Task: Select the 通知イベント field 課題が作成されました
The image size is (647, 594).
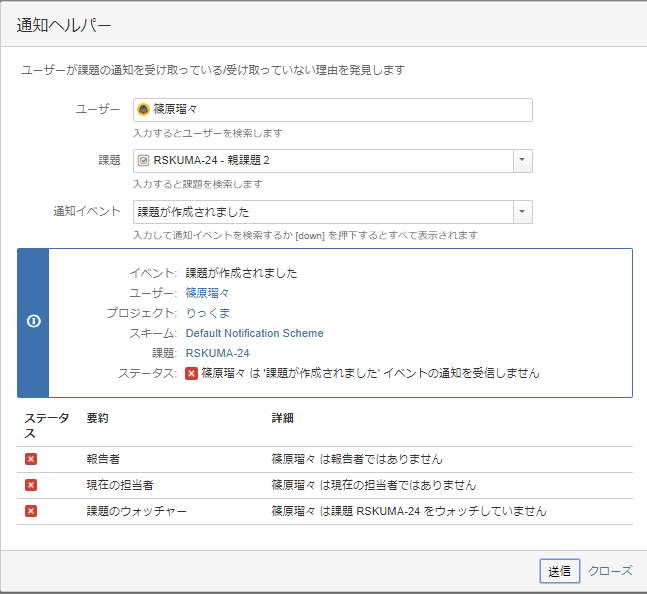Action: tap(323, 212)
